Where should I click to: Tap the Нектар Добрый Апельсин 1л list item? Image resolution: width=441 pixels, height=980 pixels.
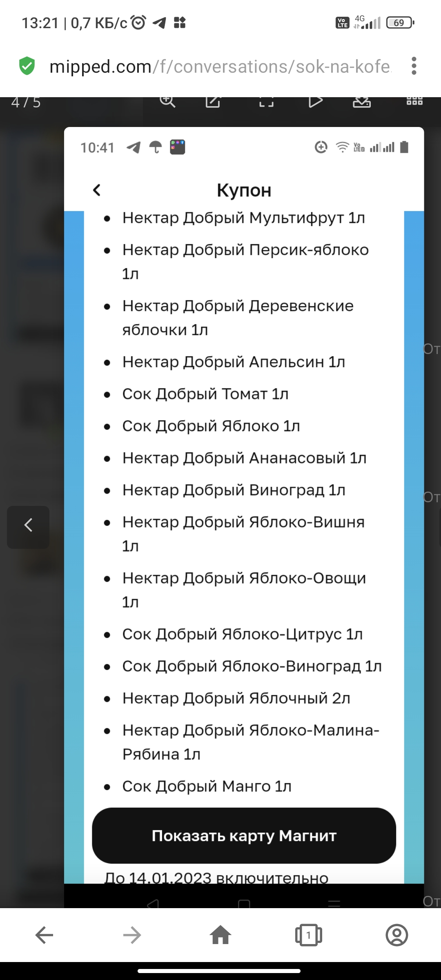[234, 362]
